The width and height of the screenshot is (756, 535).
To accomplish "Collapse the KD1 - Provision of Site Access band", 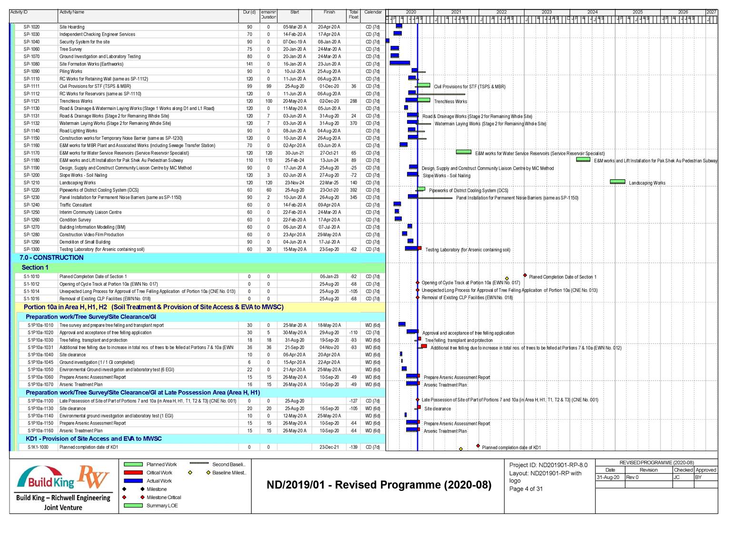I will tap(93, 439).
